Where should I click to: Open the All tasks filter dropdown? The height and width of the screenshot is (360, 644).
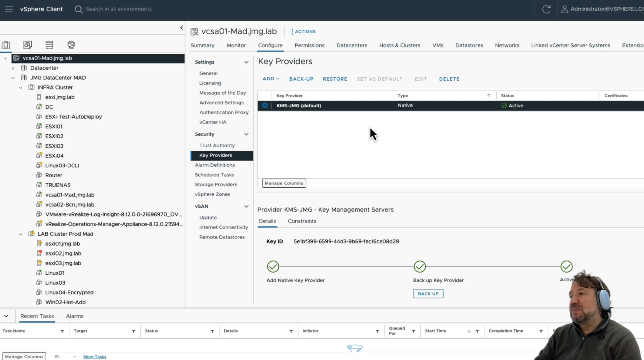(x=65, y=357)
